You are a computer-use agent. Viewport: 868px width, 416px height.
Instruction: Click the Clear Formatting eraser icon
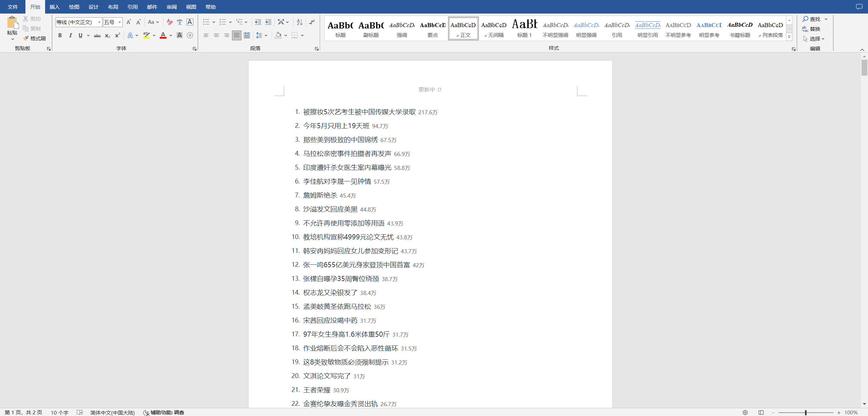pos(170,22)
